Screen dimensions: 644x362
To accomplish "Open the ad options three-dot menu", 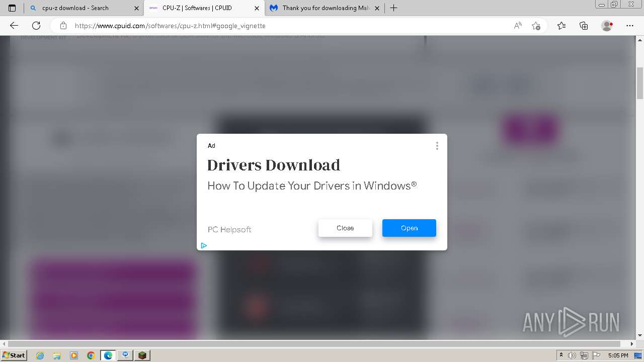I will [437, 146].
